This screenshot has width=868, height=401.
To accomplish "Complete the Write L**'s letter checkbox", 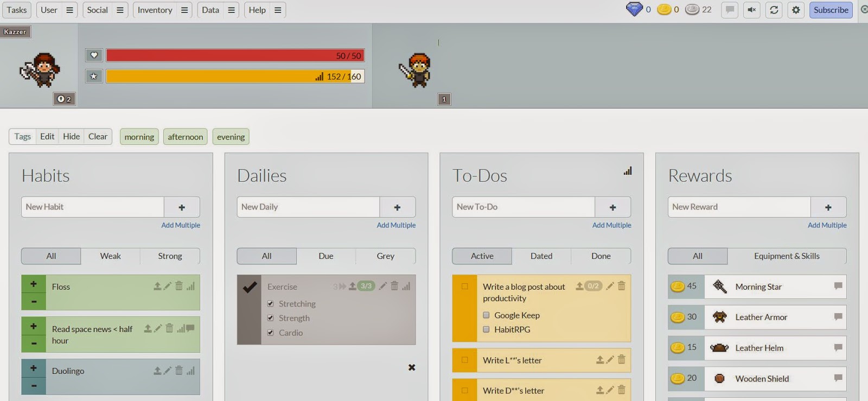I will 465,360.
